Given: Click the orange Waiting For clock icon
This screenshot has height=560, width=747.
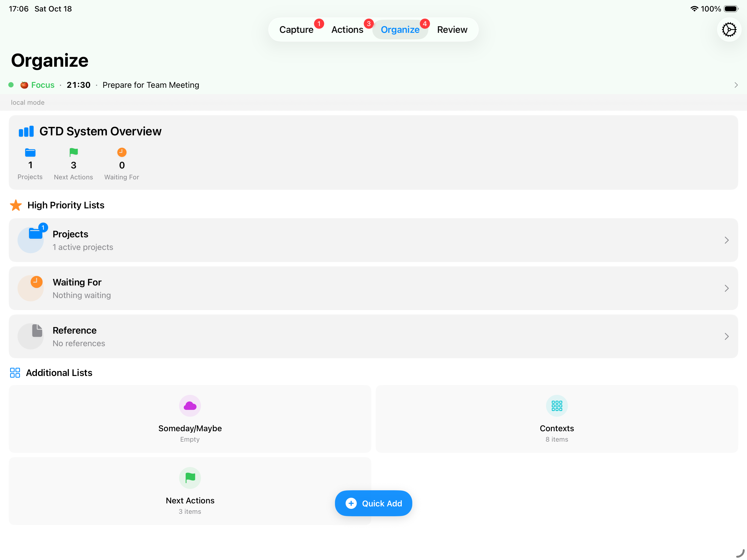Looking at the screenshot, I should (122, 152).
